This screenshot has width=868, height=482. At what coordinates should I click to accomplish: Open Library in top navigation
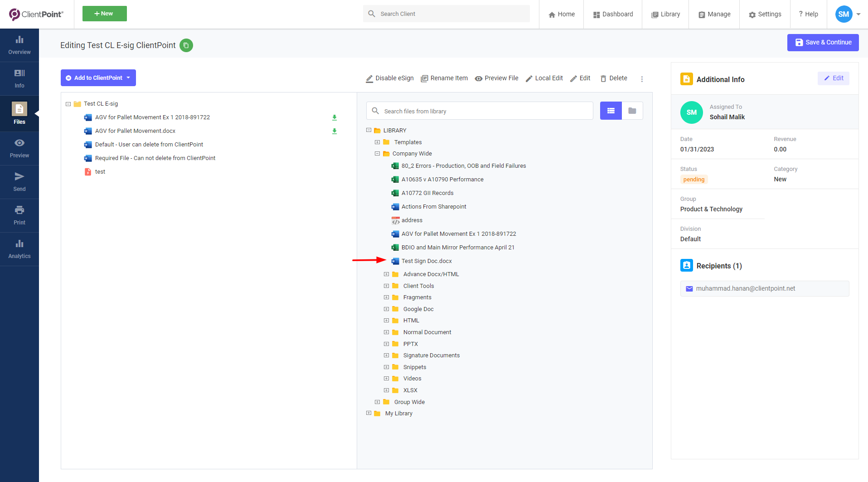(x=665, y=14)
